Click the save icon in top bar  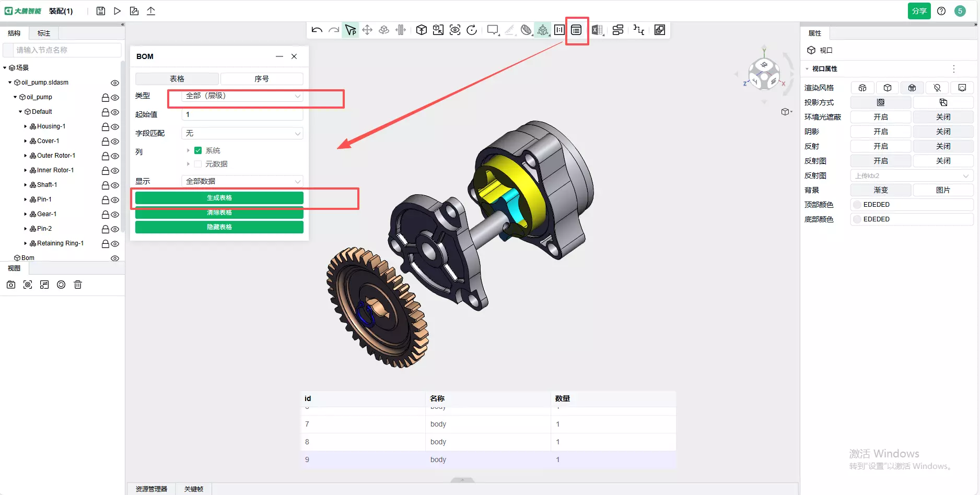pos(101,11)
